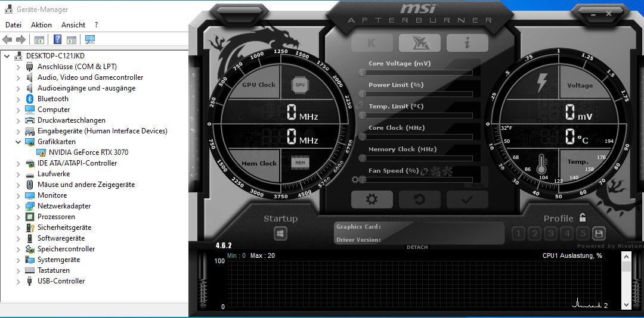Open the ? help menu
This screenshot has height=318, width=644.
pos(96,24)
